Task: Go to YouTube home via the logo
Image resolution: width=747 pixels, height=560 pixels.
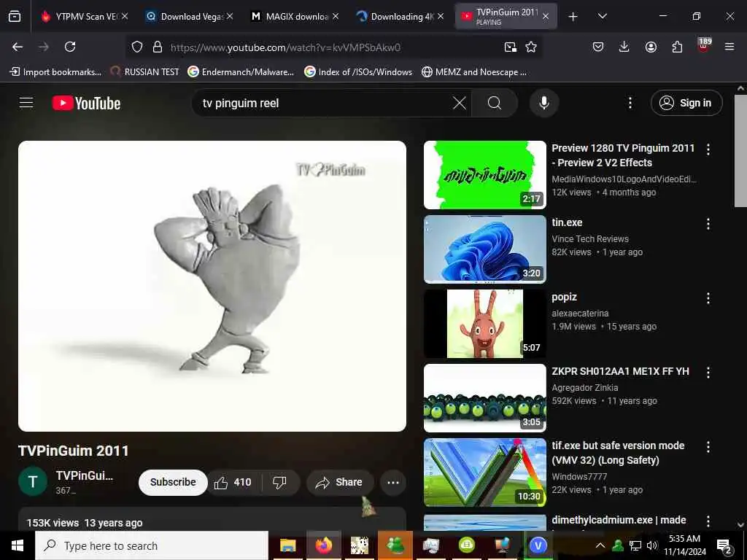Action: pyautogui.click(x=86, y=103)
